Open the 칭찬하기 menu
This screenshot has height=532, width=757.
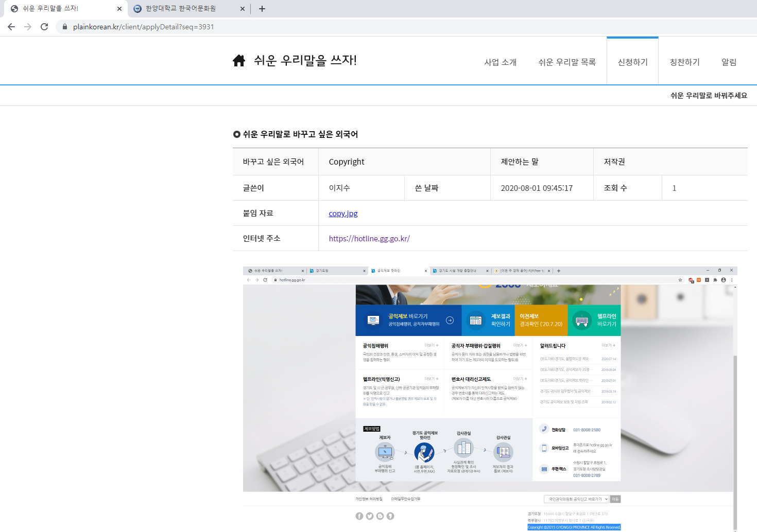(x=684, y=62)
